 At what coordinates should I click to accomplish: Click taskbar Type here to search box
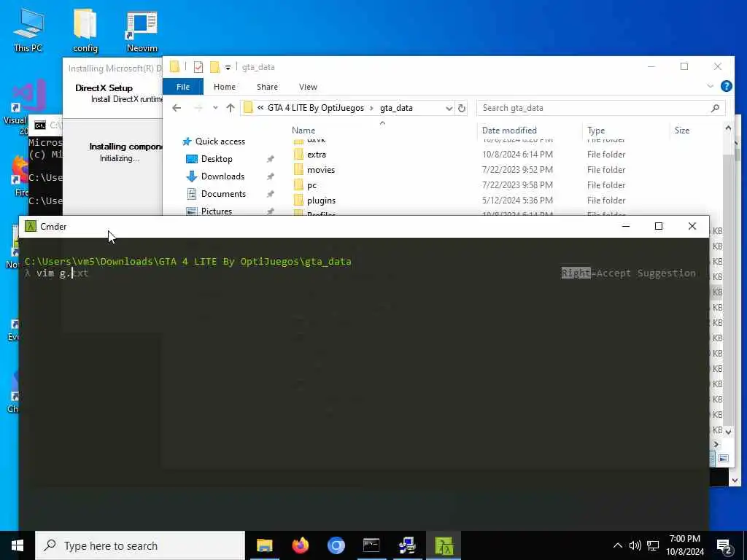(140, 545)
